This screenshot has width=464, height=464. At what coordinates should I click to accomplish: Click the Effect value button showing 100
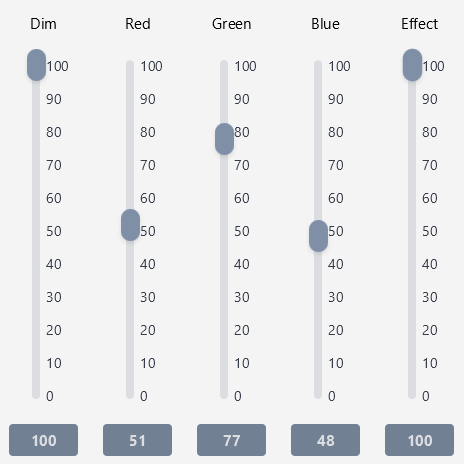(420, 440)
